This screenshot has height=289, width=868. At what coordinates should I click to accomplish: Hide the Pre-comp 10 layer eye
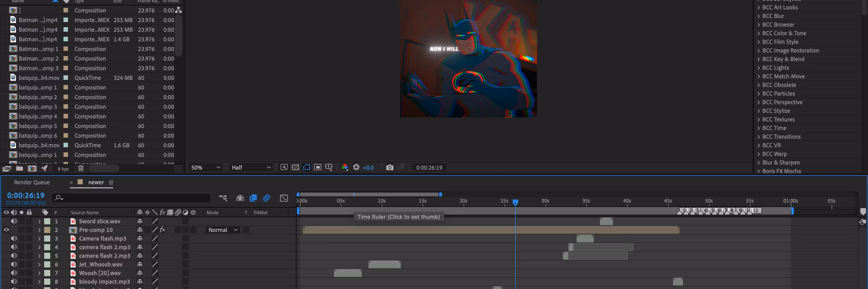[6, 230]
